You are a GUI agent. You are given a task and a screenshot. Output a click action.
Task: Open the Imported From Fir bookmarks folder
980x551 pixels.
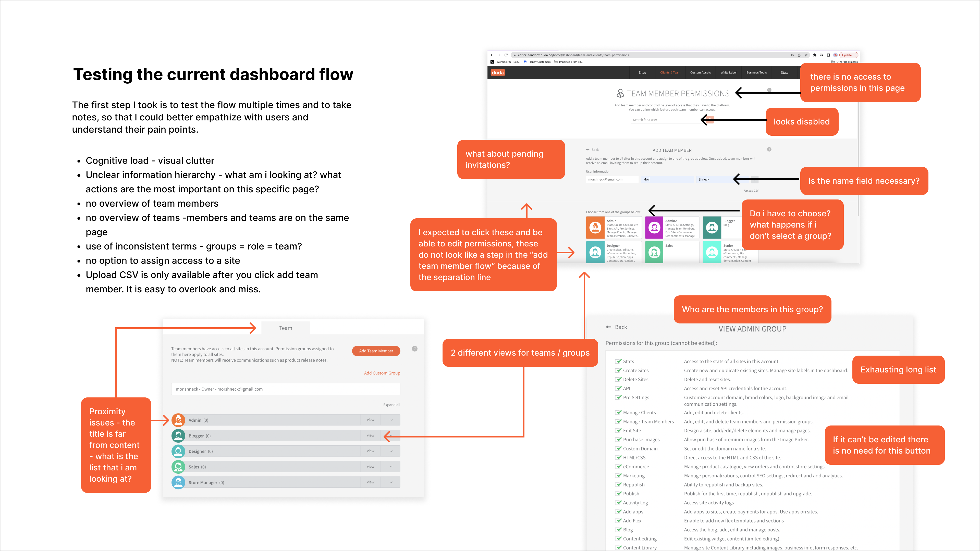point(568,62)
